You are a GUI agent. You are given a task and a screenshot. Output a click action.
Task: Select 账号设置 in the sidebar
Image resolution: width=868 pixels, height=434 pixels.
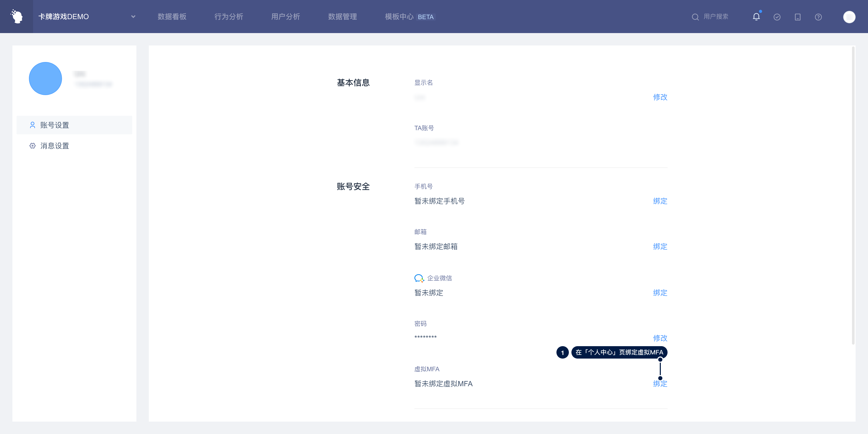pos(55,125)
